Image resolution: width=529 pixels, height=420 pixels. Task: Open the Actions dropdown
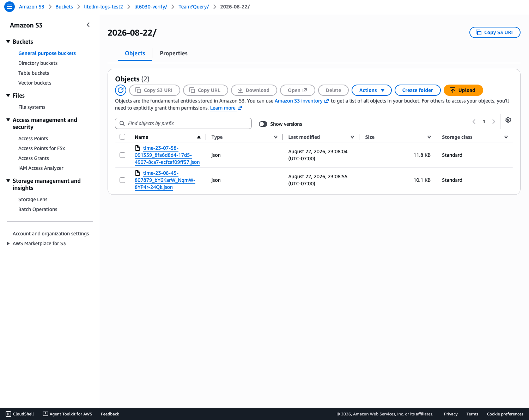tap(372, 90)
